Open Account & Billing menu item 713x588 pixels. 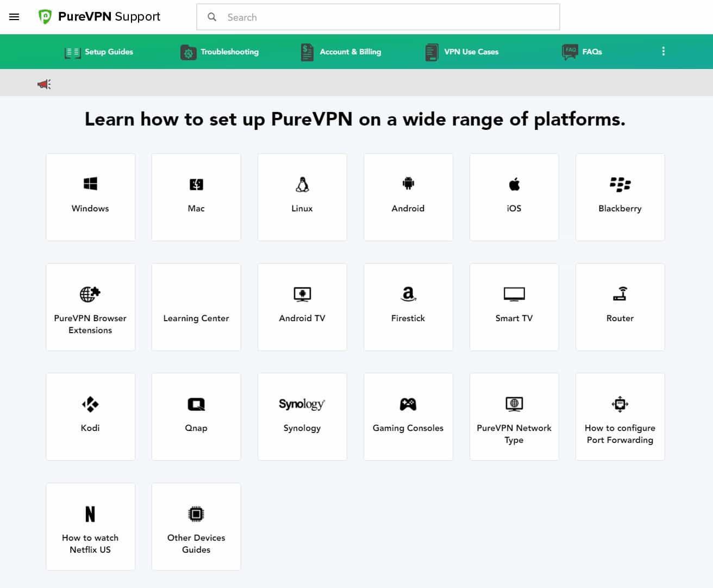350,52
